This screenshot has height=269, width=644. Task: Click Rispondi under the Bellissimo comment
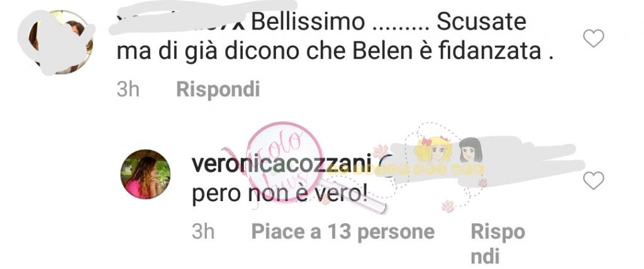(218, 89)
